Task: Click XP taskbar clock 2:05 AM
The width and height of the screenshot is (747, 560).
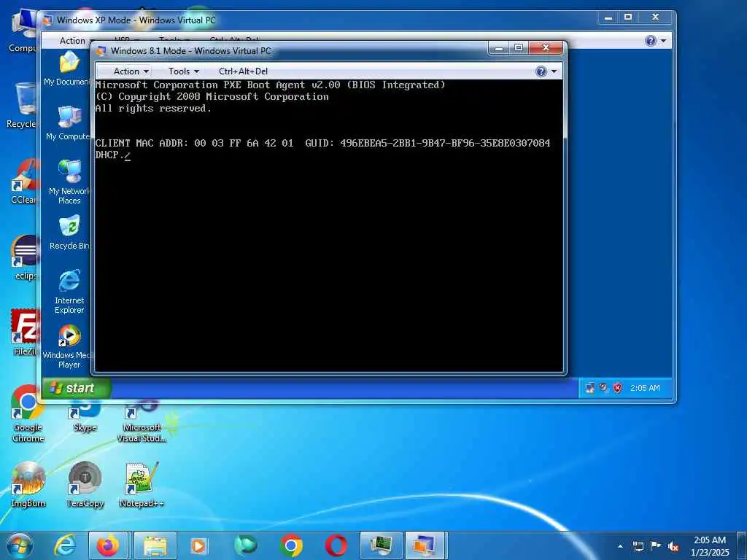Action: tap(645, 388)
